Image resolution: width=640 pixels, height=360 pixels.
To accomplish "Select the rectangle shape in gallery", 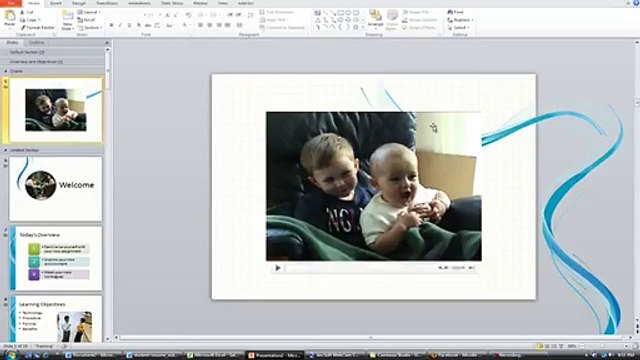I will (x=340, y=12).
